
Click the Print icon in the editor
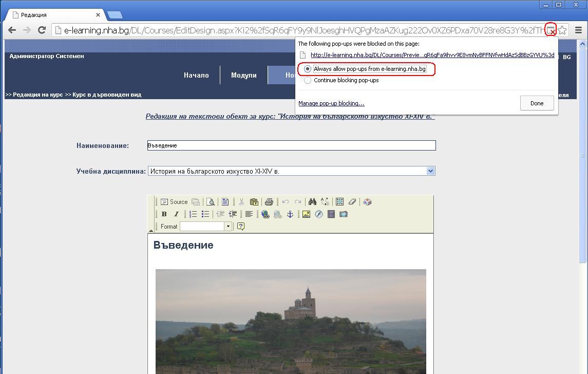(269, 202)
